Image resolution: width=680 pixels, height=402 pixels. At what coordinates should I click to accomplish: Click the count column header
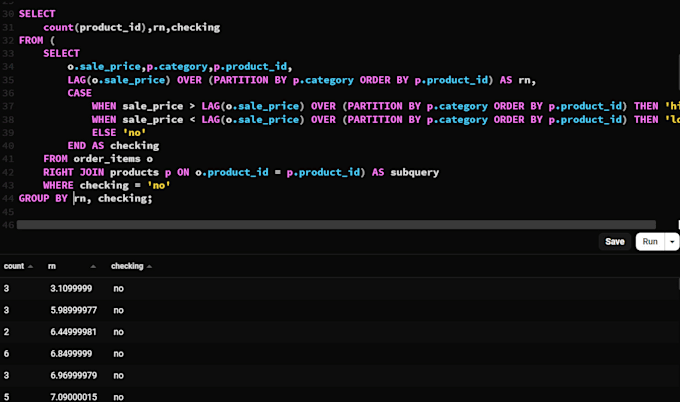tap(14, 266)
